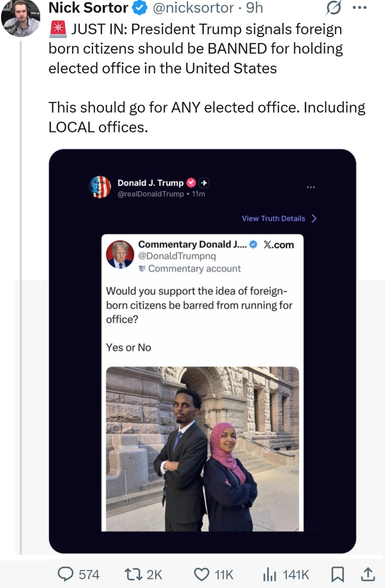Bookmark this post
This screenshot has width=385, height=588.
click(x=337, y=574)
